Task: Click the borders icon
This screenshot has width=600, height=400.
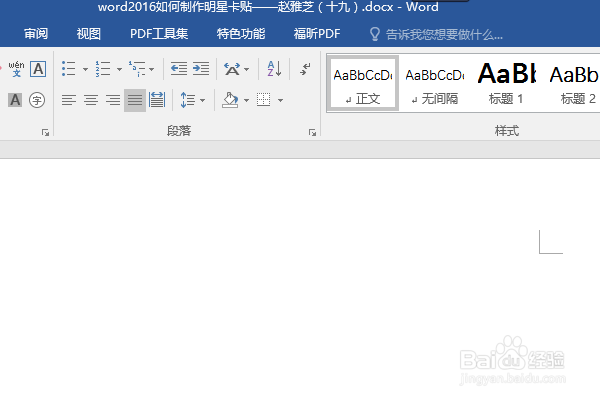Action: click(264, 100)
